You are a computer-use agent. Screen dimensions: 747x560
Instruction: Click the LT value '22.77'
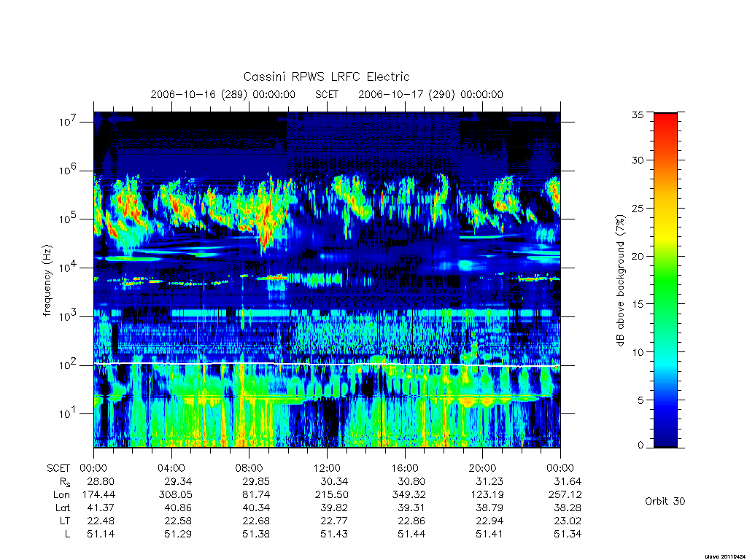coord(334,521)
